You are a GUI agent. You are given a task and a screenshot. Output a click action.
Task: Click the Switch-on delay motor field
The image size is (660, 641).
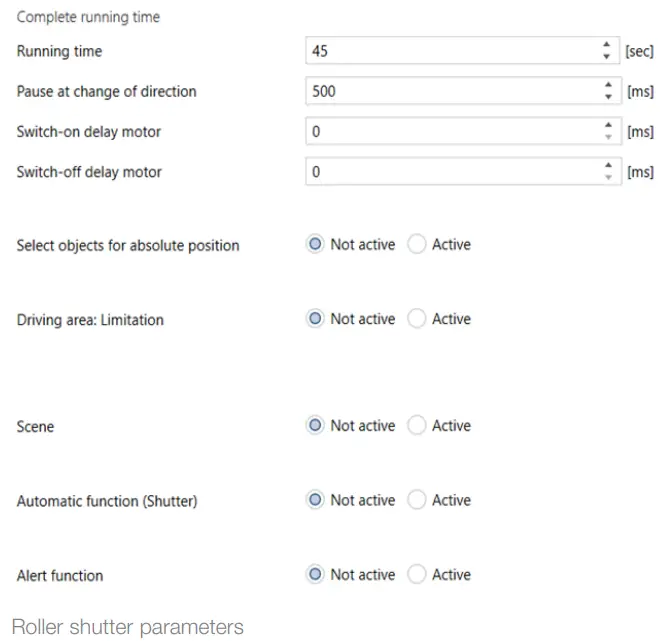point(450,131)
